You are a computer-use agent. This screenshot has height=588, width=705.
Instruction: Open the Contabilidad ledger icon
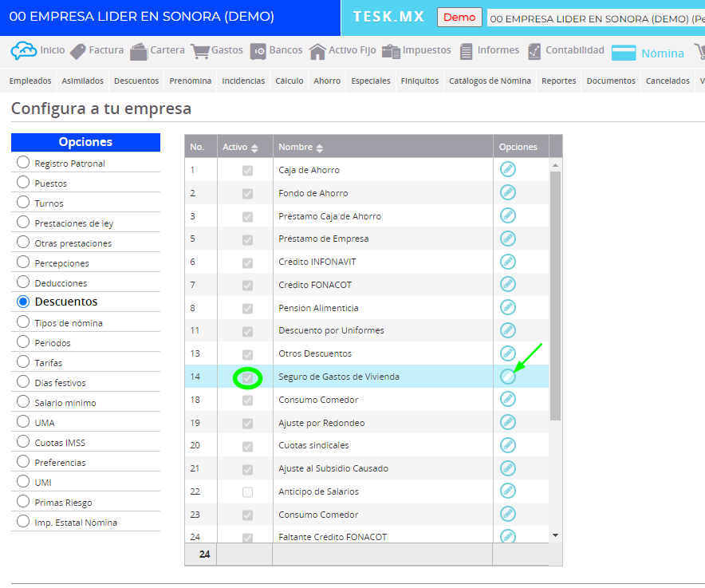(534, 51)
